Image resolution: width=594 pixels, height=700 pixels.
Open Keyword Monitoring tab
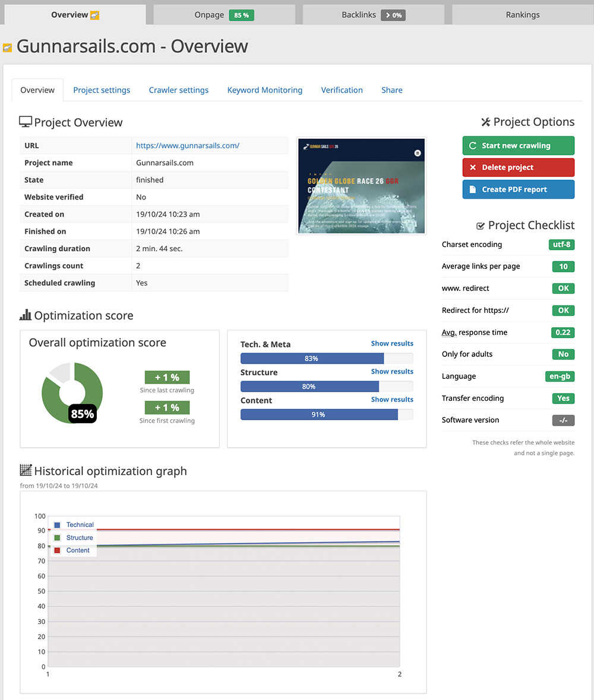coord(265,90)
